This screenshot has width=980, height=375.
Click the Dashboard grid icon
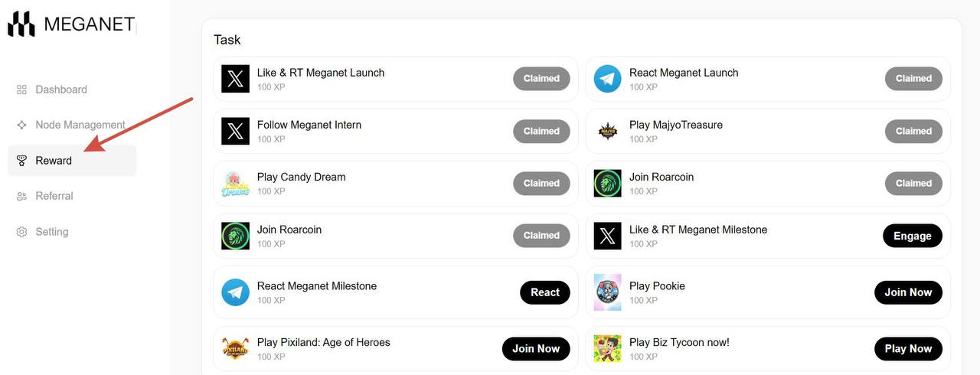[x=21, y=90]
